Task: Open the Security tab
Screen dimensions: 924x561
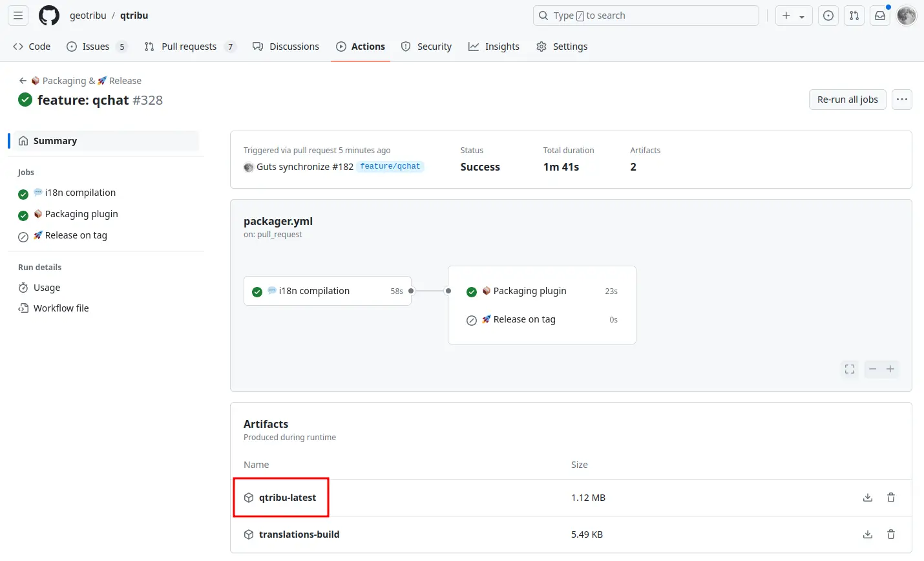Action: (x=426, y=47)
